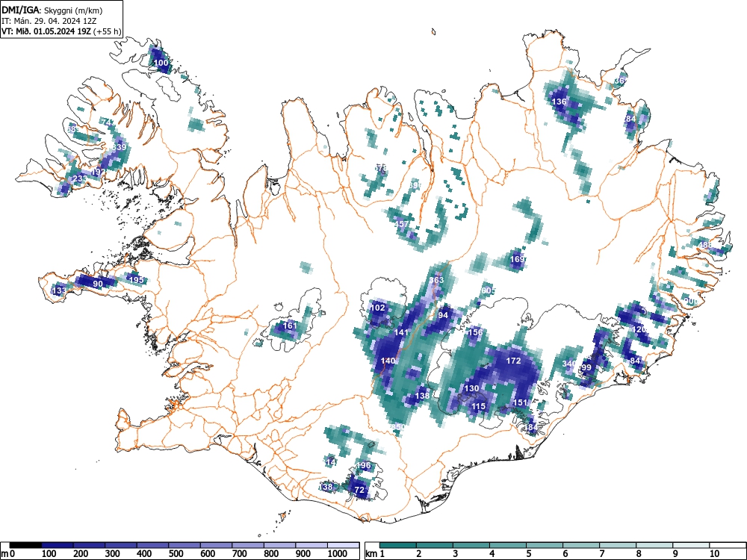Click the 'IT: Mán. 29. 04. 2024 12Z' line
The width and height of the screenshot is (747, 560).
49,21
